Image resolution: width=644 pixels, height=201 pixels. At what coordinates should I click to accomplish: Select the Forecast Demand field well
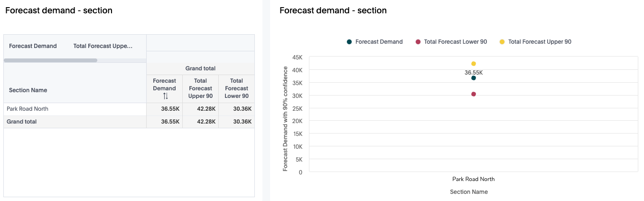(x=33, y=46)
